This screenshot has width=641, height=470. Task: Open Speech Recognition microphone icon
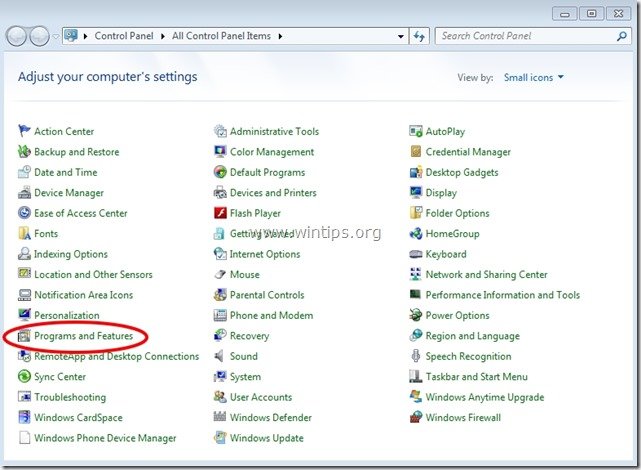point(416,356)
